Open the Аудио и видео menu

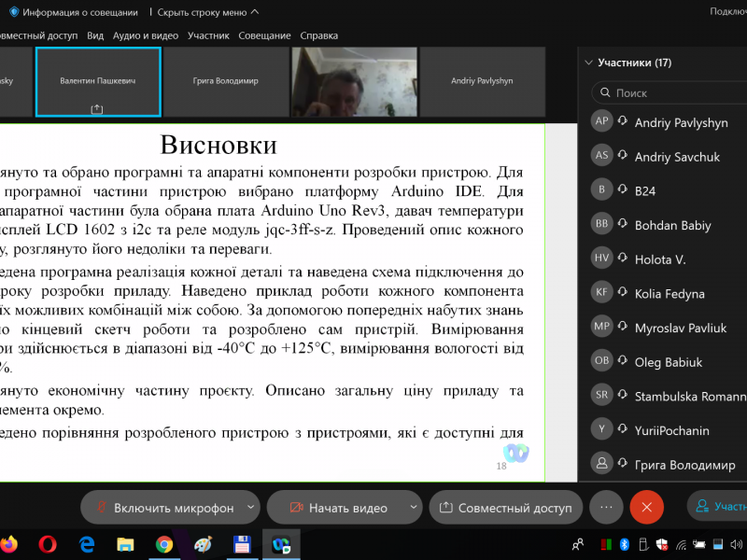pos(145,35)
